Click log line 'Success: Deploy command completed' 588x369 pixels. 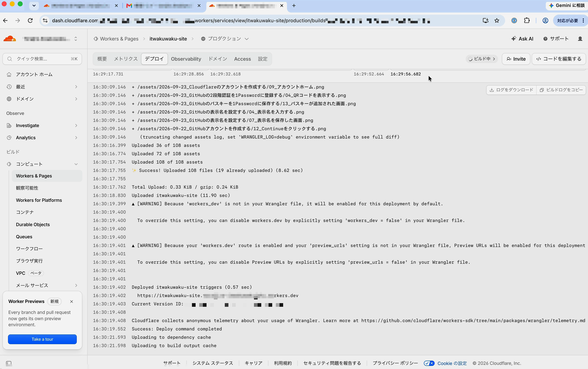(177, 329)
